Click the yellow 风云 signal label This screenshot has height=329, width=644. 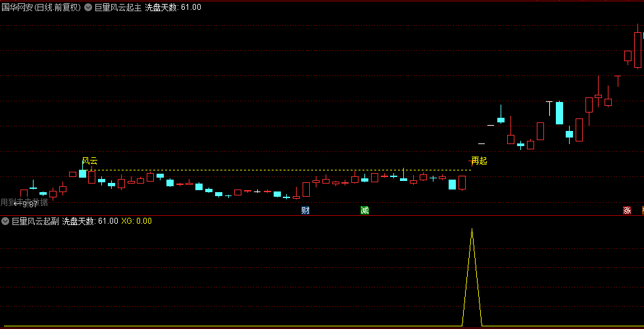89,161
